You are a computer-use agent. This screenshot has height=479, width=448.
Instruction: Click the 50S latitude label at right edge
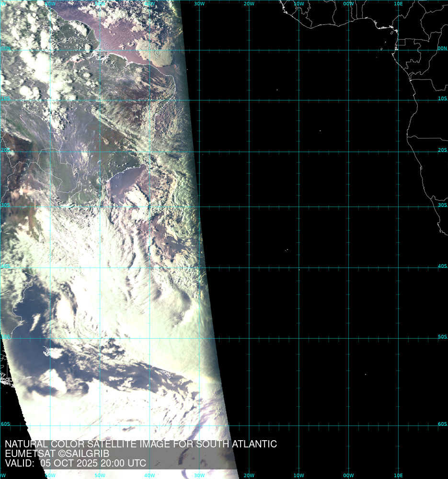point(442,337)
